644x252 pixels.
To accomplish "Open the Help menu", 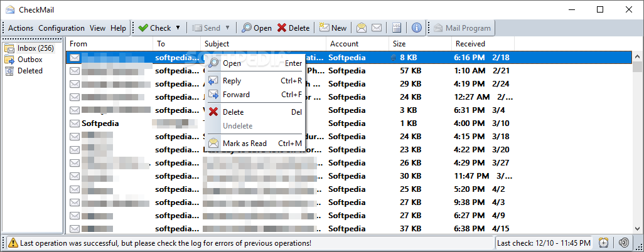I will 118,28.
